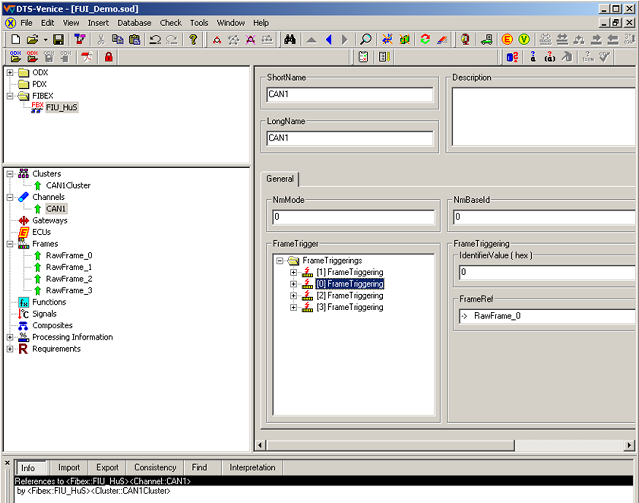Switch to the Import tab

pyautogui.click(x=69, y=468)
